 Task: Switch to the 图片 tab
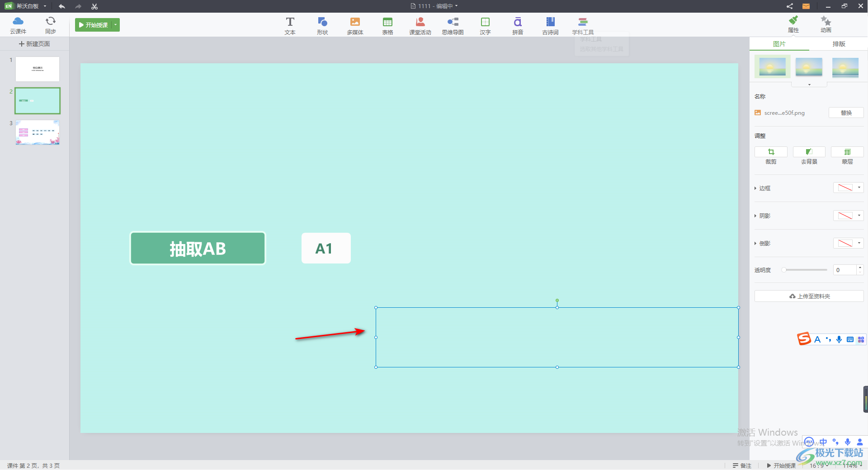click(x=779, y=44)
